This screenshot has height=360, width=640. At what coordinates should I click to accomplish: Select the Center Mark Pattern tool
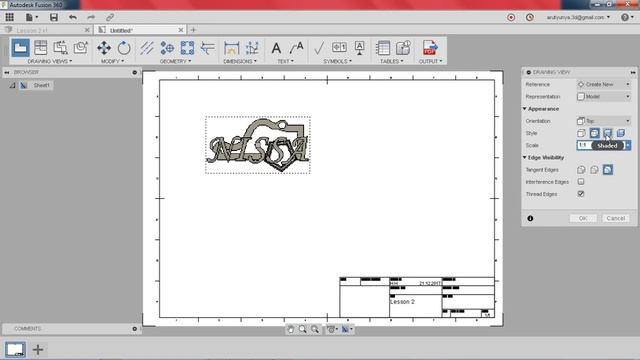pos(187,48)
